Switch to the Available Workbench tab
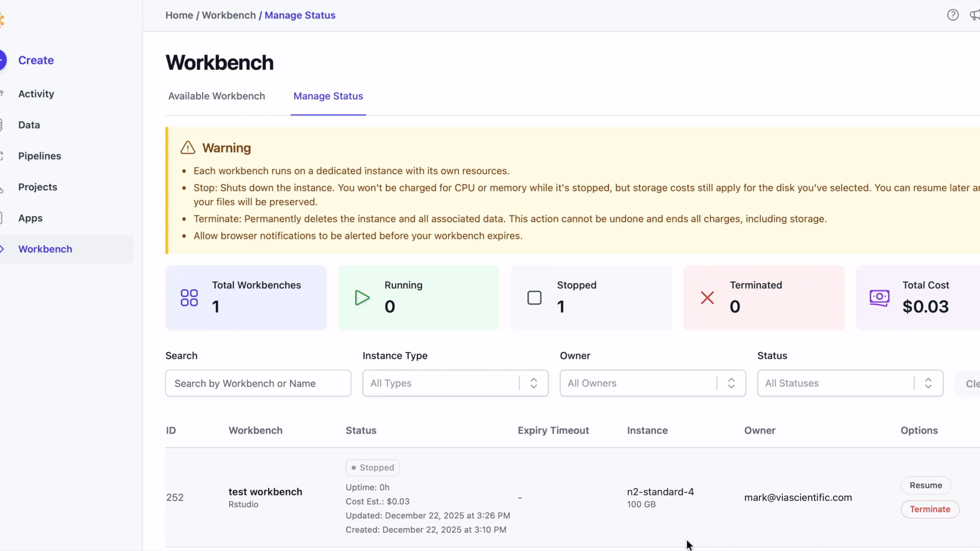Screen dimensions: 980x551 click(x=217, y=96)
